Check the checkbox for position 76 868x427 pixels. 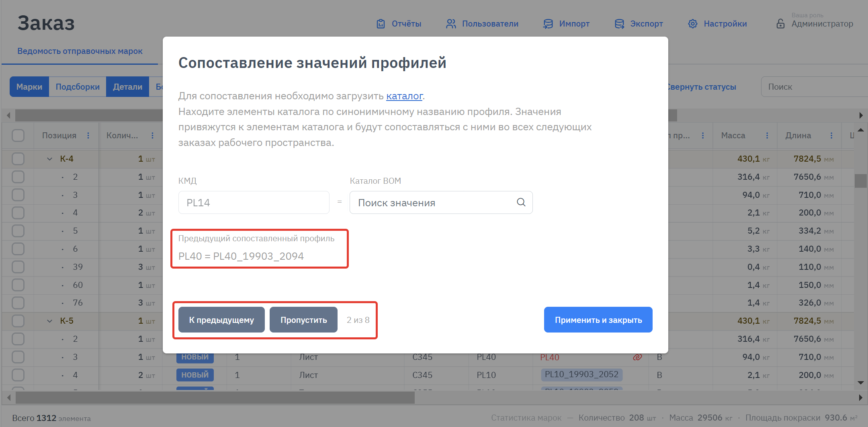(18, 303)
